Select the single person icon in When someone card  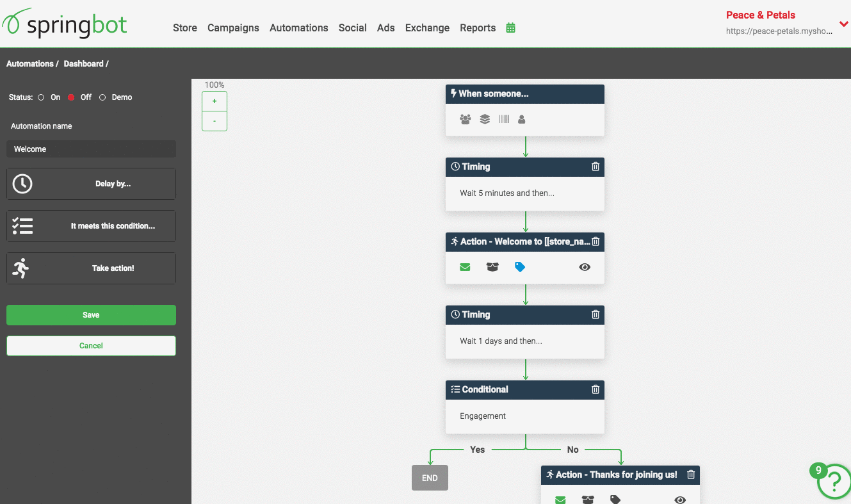point(522,119)
